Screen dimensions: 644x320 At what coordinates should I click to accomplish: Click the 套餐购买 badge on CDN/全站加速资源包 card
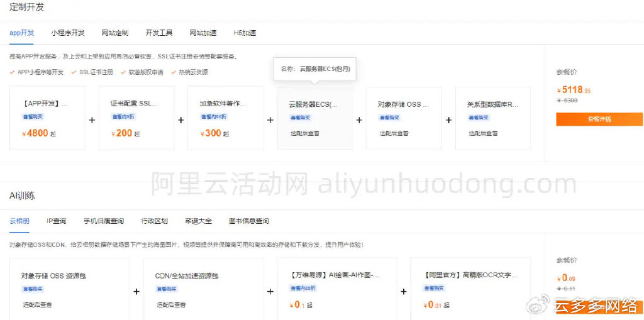pos(166,289)
